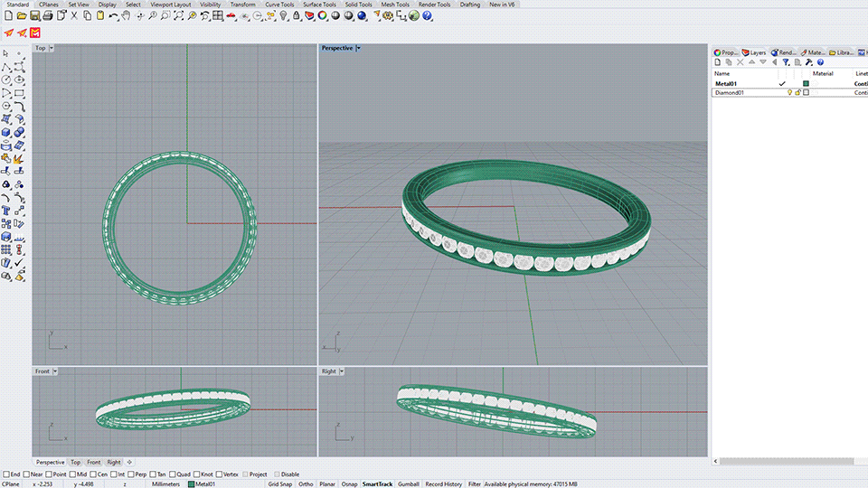Click the new layer icon in the Layers panel
The height and width of the screenshot is (488, 868).
pyautogui.click(x=718, y=62)
